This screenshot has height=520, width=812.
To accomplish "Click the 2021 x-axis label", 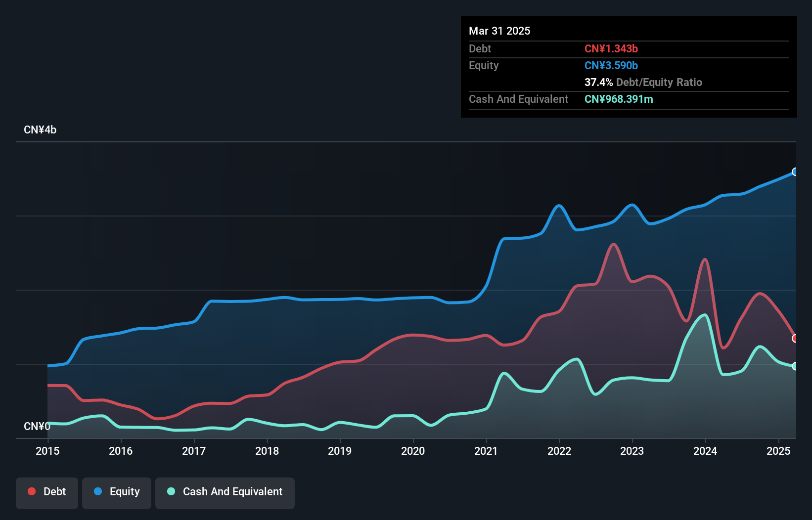I will pos(486,451).
